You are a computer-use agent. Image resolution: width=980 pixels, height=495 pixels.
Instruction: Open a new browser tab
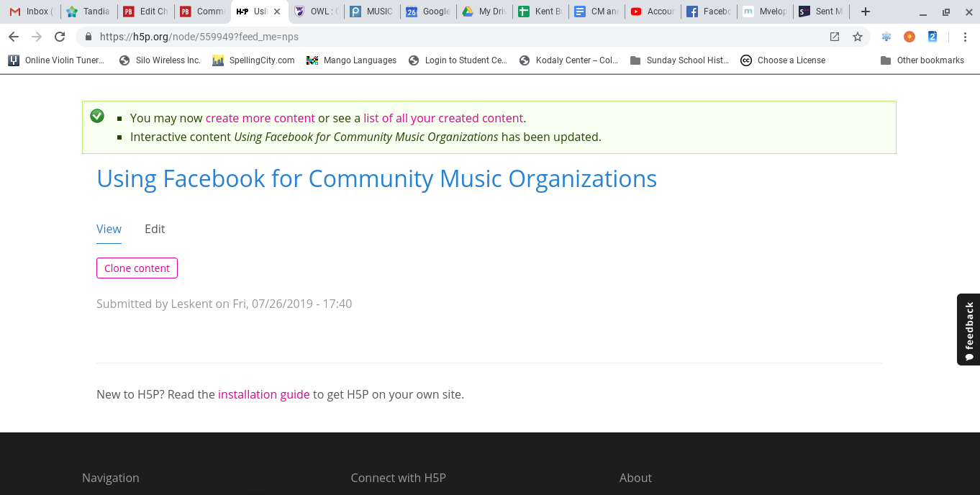(866, 12)
